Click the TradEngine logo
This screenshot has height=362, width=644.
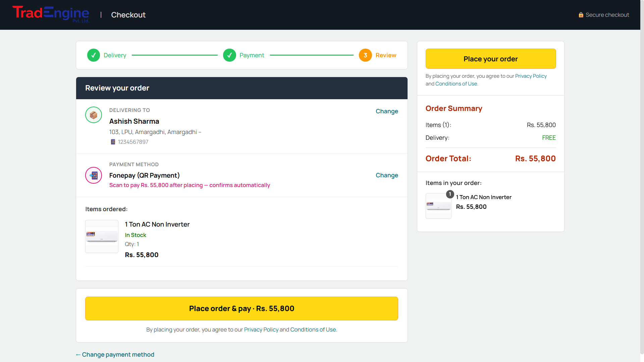51,14
